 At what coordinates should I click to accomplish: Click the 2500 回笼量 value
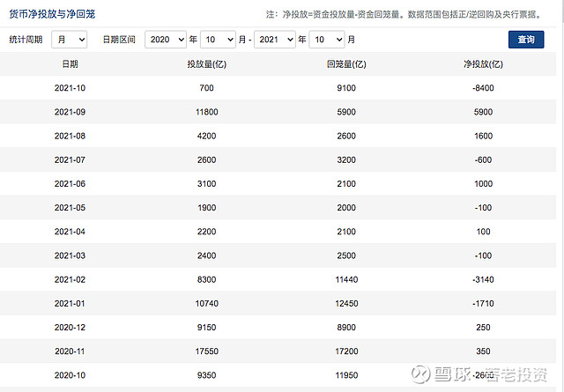[x=346, y=255]
